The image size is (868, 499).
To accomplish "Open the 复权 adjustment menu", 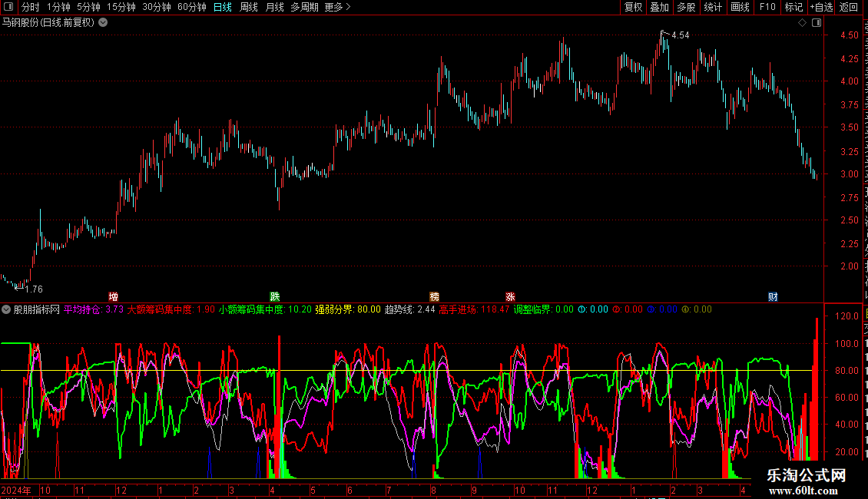I will coord(633,7).
